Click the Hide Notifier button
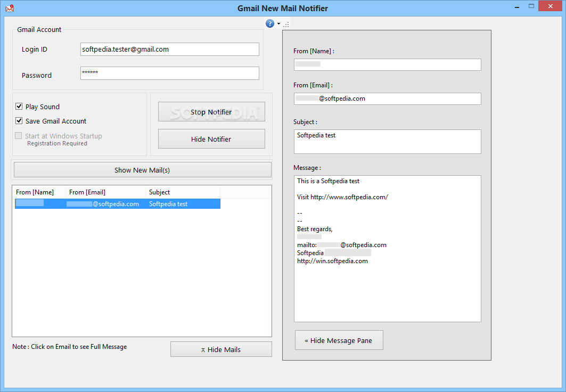The width and height of the screenshot is (566, 392). tap(211, 139)
